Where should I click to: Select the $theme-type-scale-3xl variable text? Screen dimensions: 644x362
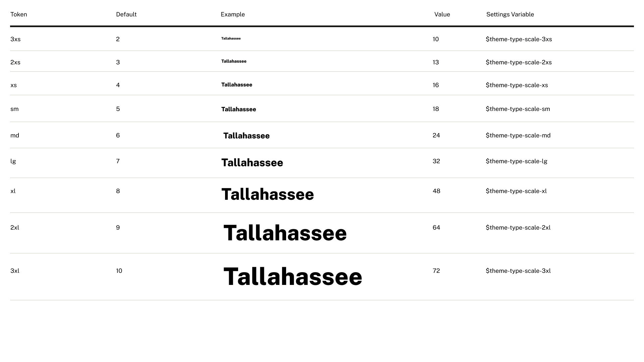tap(518, 271)
